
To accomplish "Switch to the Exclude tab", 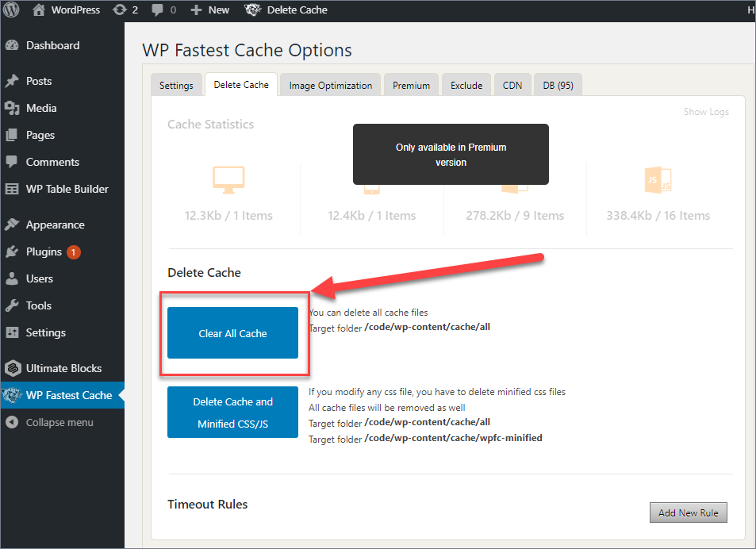I will 466,86.
